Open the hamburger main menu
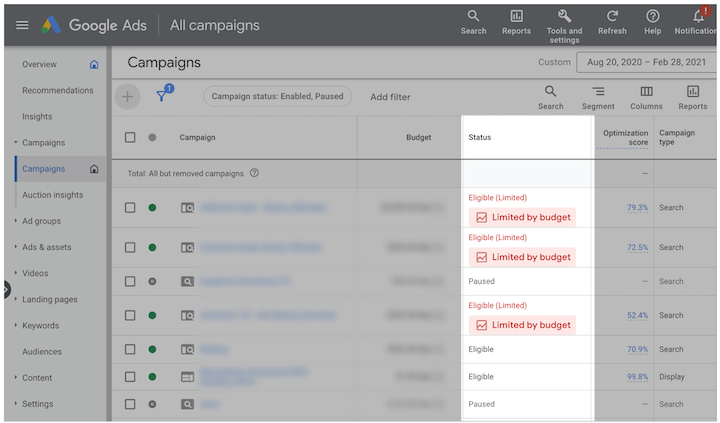This screenshot has height=423, width=720. [x=22, y=25]
